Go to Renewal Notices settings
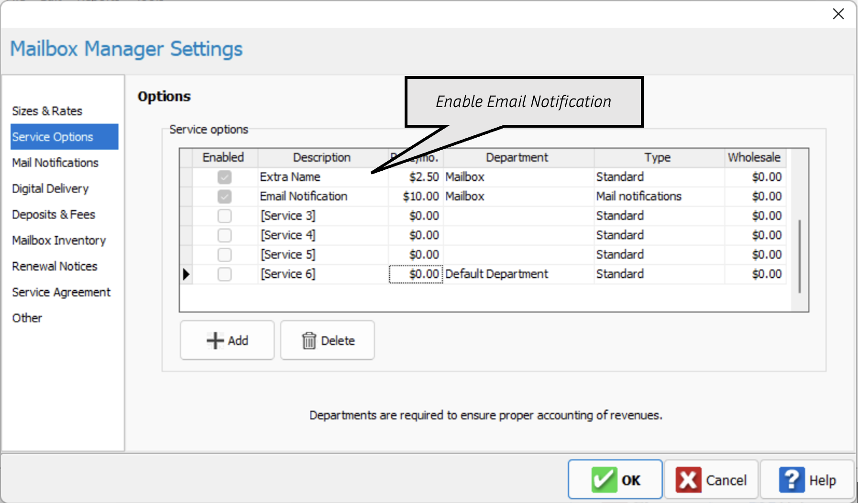This screenshot has width=858, height=504. click(x=55, y=266)
